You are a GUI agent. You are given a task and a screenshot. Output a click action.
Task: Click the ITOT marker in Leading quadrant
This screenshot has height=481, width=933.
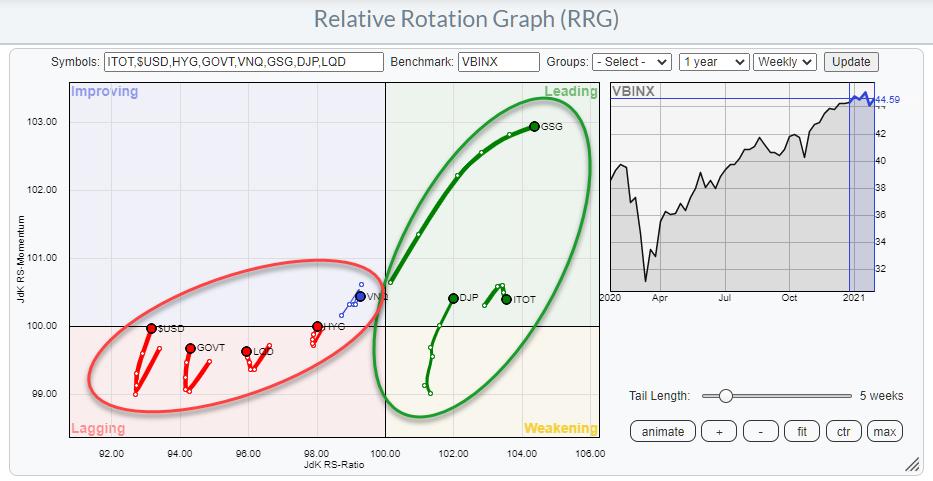point(506,299)
